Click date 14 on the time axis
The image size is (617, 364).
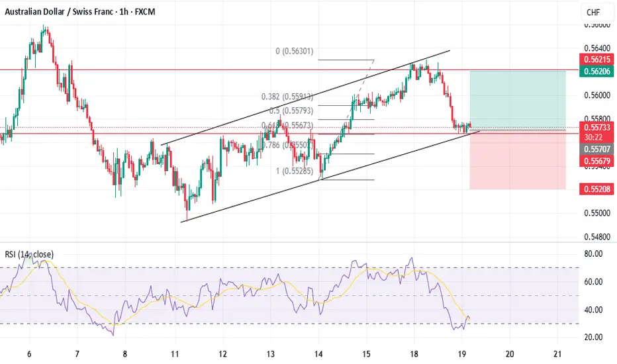pos(318,354)
